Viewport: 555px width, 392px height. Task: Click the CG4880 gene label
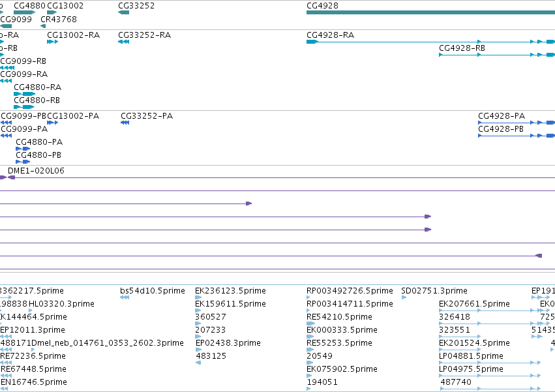click(x=30, y=6)
